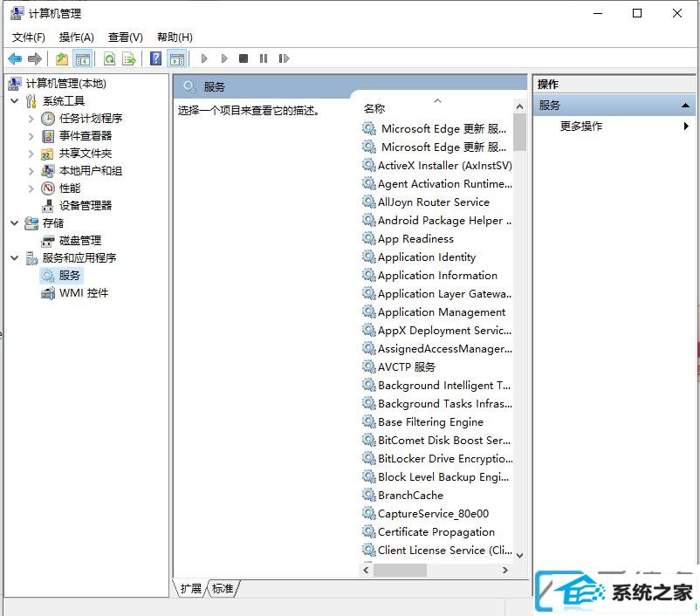Screen dimensions: 700x616
Task: Expand the 性能 node
Action: tap(31, 188)
